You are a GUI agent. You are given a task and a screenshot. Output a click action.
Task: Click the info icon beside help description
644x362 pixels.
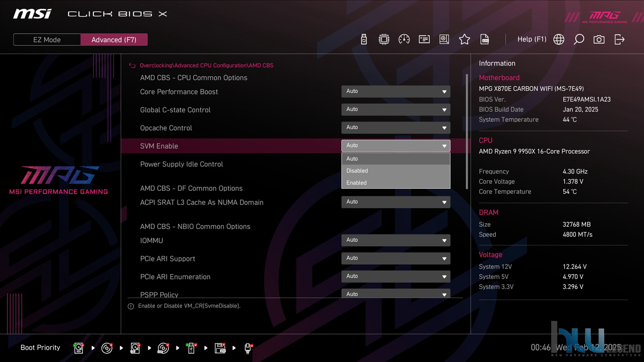tap(131, 306)
